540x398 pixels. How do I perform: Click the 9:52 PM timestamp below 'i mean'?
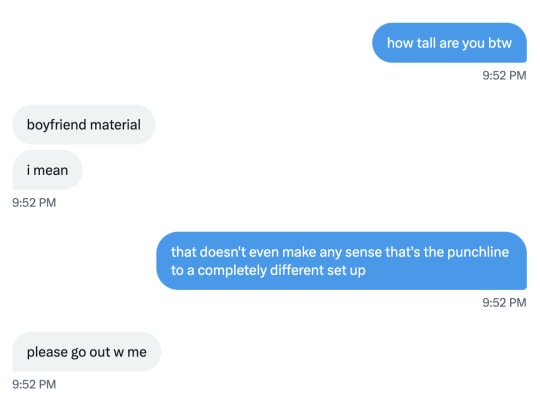(34, 202)
